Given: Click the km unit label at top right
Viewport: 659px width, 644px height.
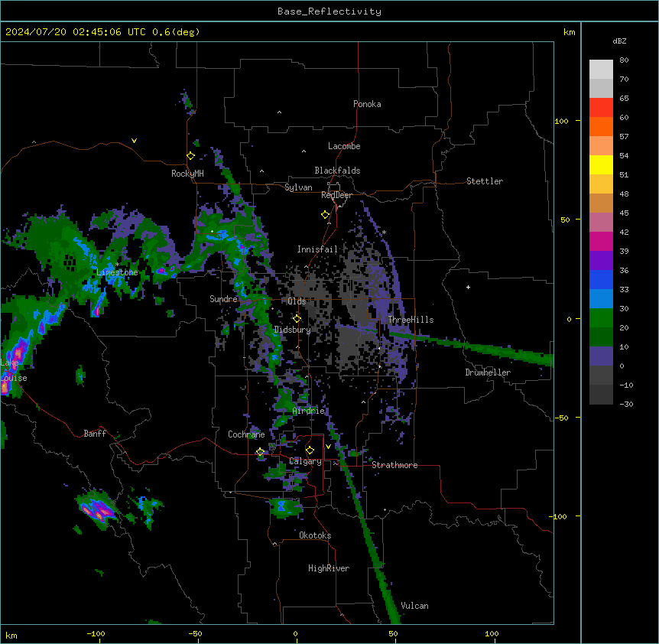Looking at the screenshot, I should [x=569, y=32].
